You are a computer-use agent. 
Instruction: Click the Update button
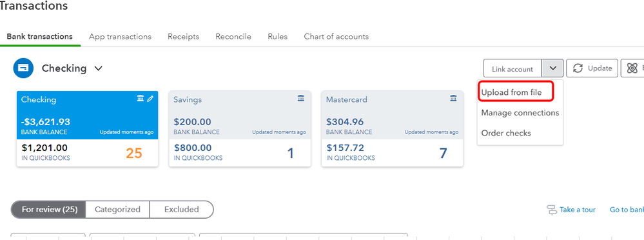[x=592, y=68]
